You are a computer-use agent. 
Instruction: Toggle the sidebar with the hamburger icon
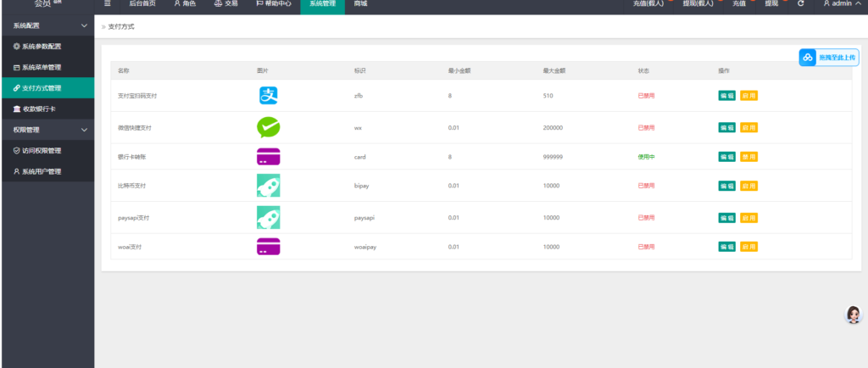108,4
